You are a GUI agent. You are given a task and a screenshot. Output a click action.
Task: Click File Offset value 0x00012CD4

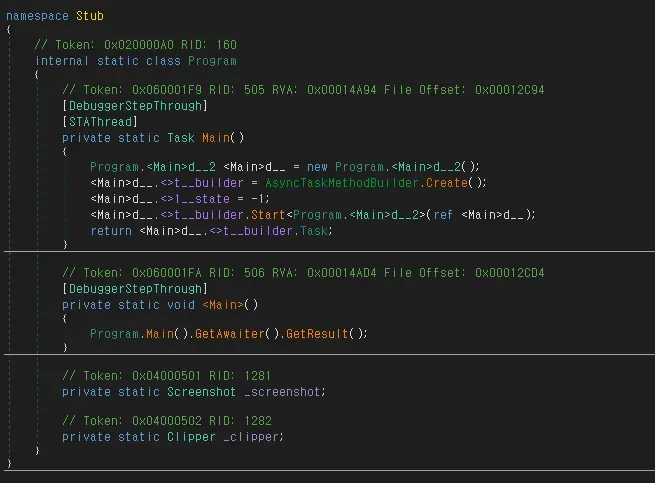509,273
